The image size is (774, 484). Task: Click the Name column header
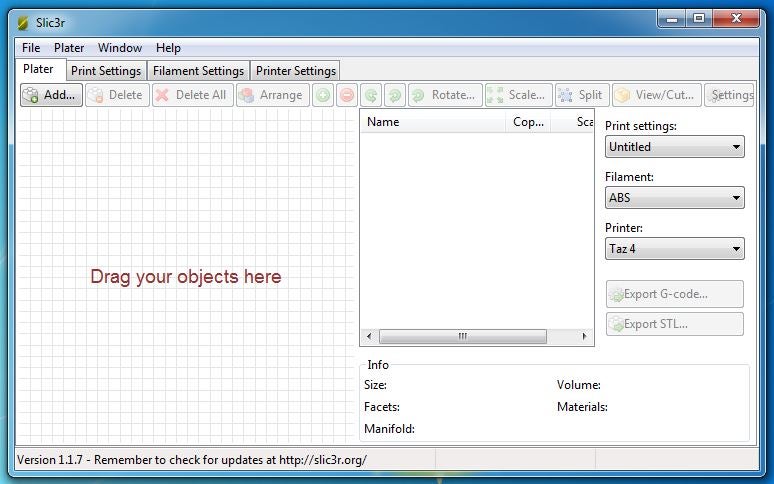coord(433,122)
